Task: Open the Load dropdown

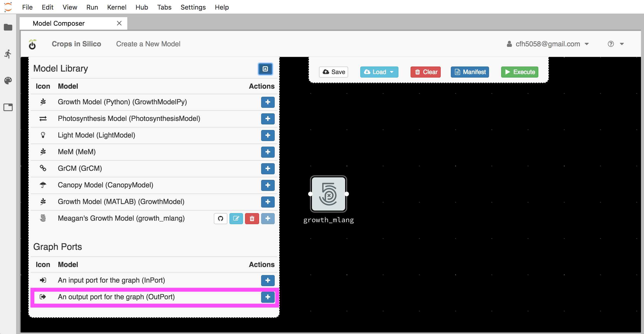Action: pyautogui.click(x=379, y=72)
